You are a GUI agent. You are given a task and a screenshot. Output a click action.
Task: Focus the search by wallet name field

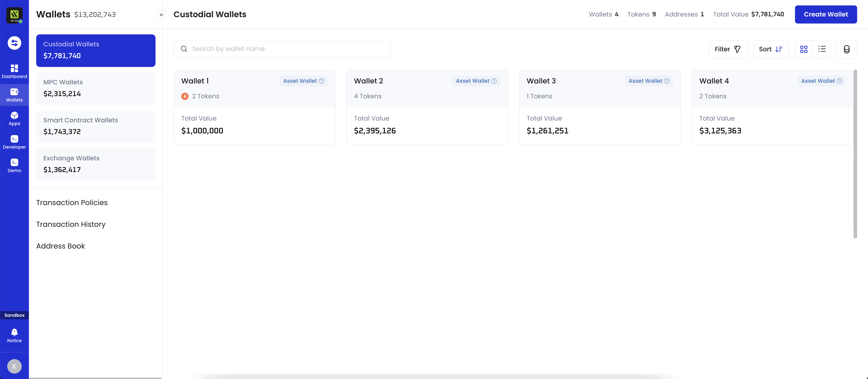[282, 49]
